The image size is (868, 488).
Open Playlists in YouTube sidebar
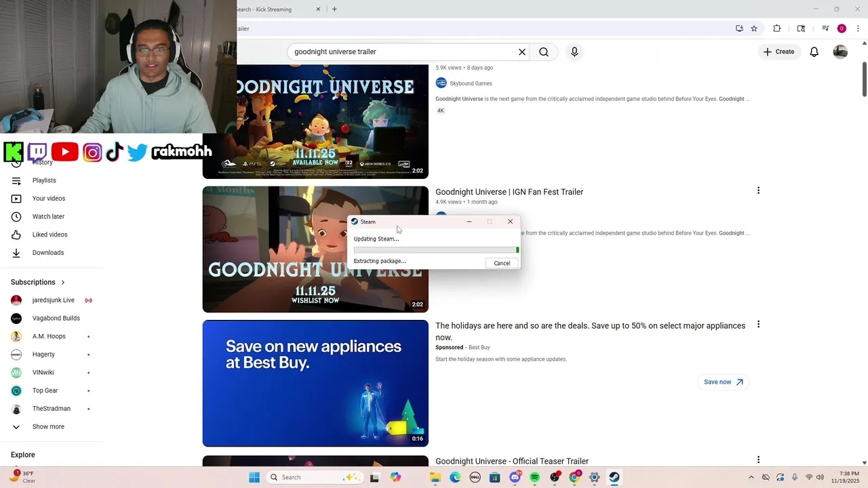pos(44,180)
